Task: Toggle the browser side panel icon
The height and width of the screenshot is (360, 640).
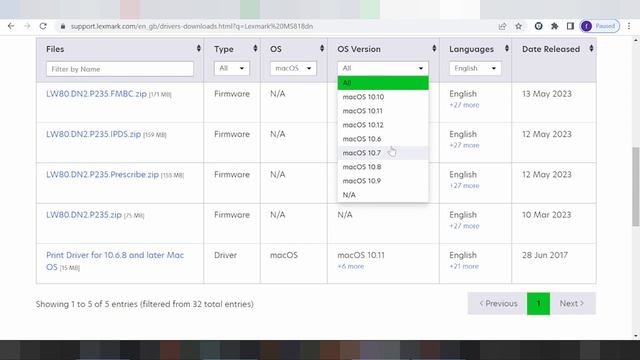Action: click(570, 26)
